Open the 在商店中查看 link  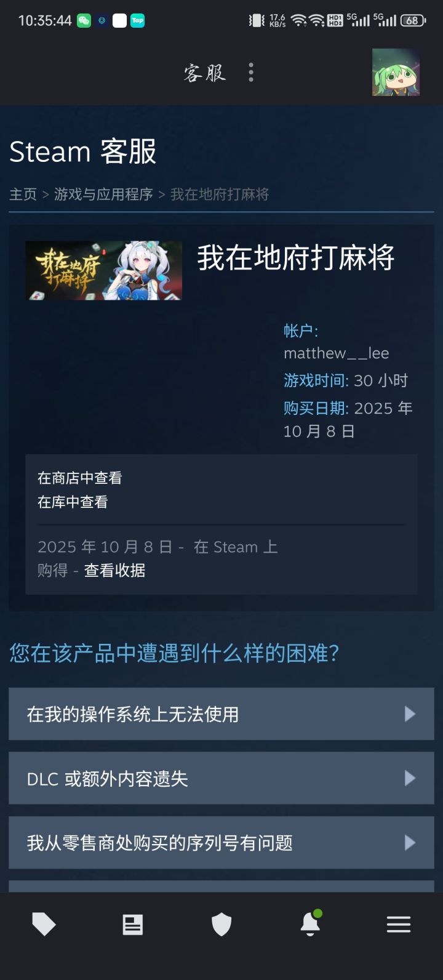79,478
